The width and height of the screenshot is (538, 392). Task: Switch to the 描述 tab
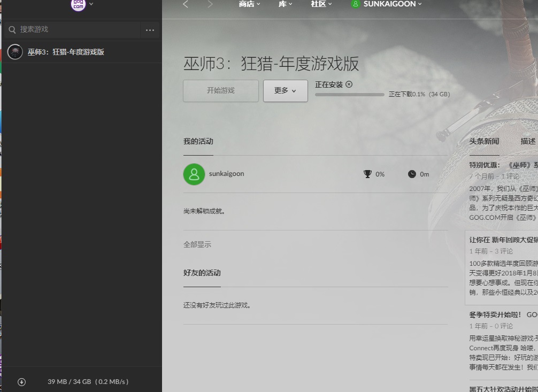click(x=528, y=141)
